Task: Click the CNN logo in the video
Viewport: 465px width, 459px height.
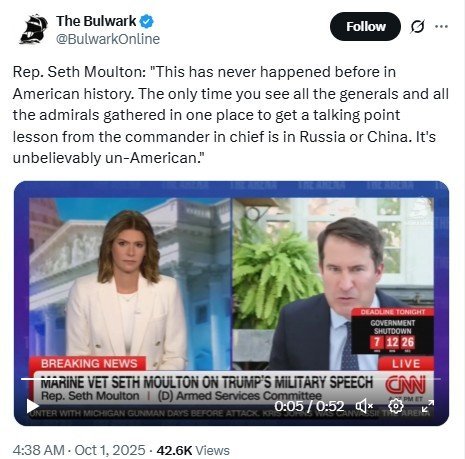Action: [405, 385]
